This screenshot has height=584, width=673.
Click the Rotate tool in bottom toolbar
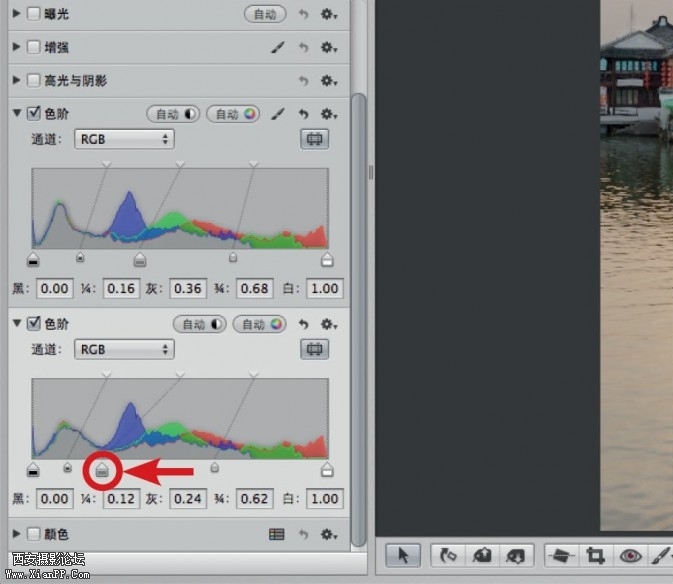pyautogui.click(x=447, y=556)
